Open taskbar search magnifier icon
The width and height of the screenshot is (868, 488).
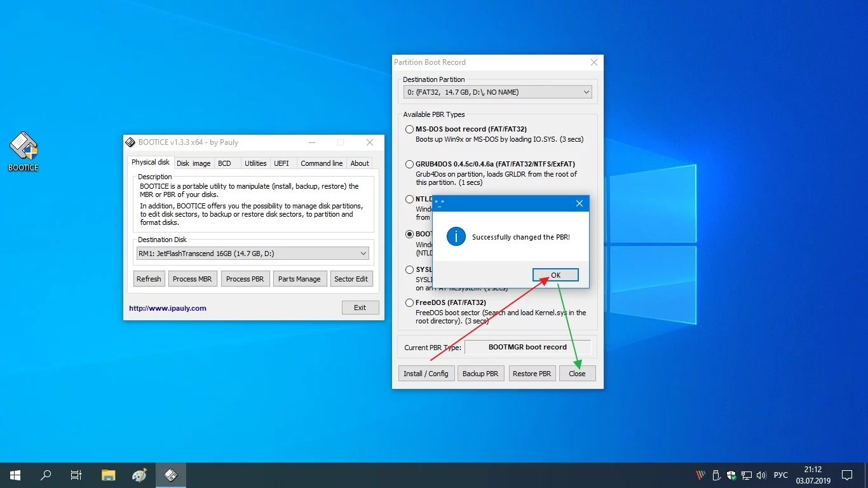(46, 475)
